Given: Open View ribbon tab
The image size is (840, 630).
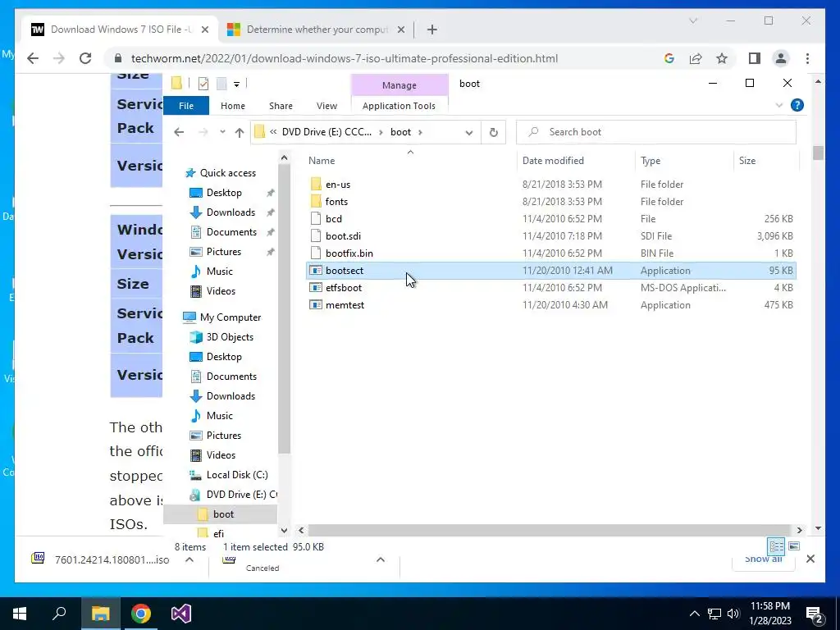Looking at the screenshot, I should pyautogui.click(x=326, y=106).
